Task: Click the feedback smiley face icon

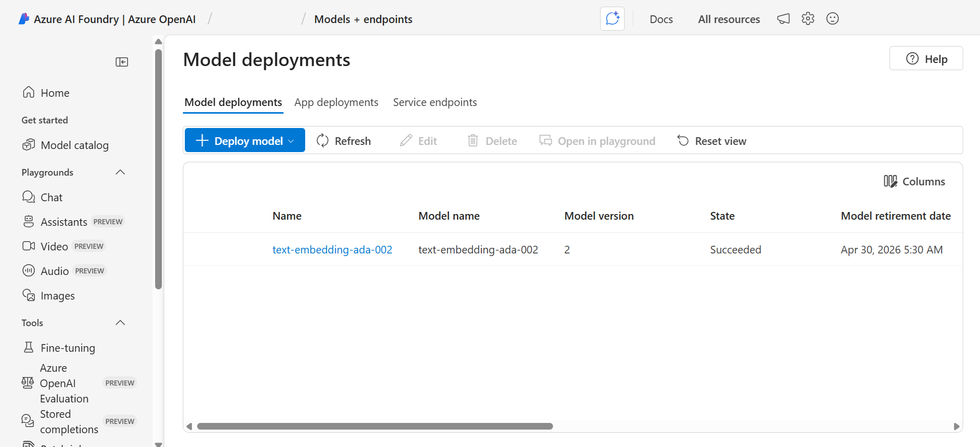Action: [x=833, y=19]
